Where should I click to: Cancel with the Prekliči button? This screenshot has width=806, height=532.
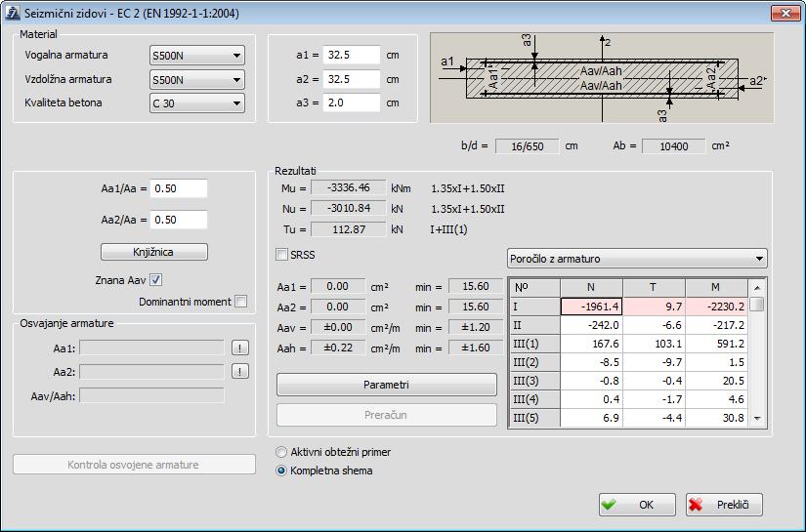tap(724, 505)
